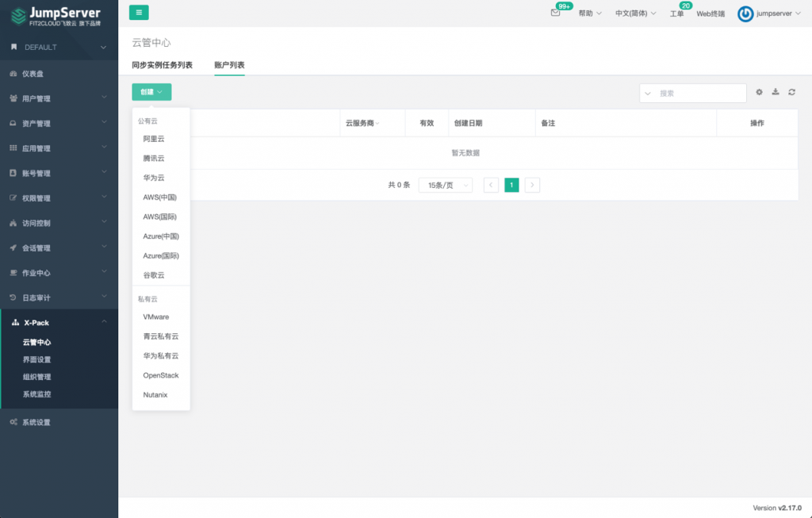Screen dimensions: 812x518
Task: Click the download export icon
Action: pyautogui.click(x=776, y=92)
